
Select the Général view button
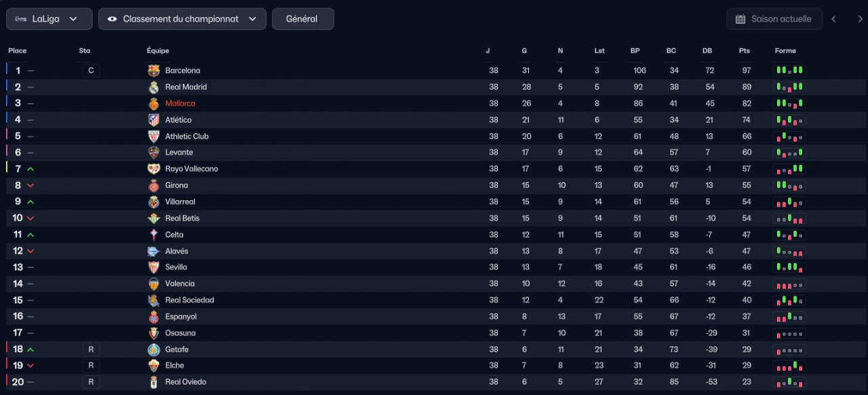coord(302,19)
